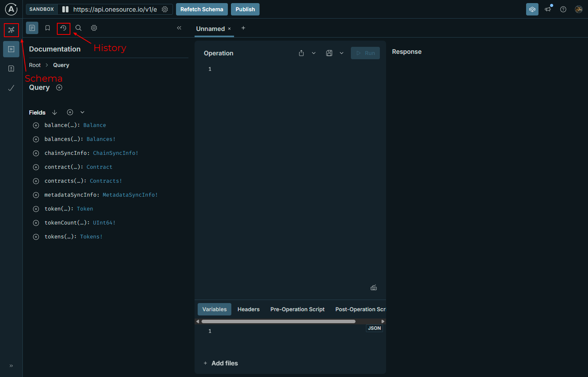Image resolution: width=588 pixels, height=377 pixels.
Task: Add the contracts field to operation
Action: click(x=36, y=181)
